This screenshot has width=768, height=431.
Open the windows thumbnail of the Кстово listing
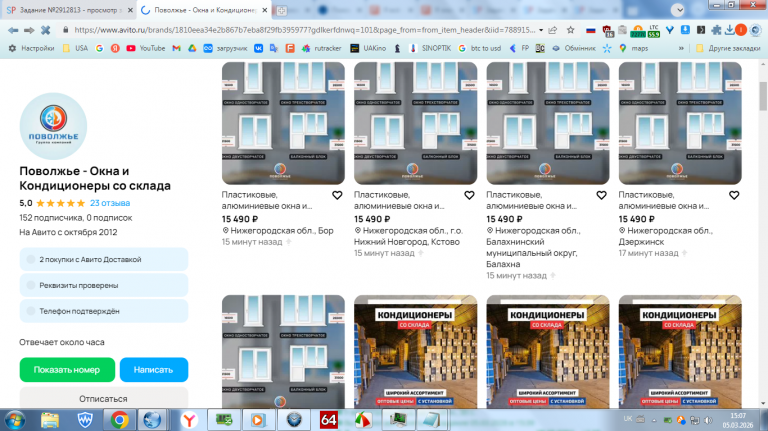click(x=415, y=123)
